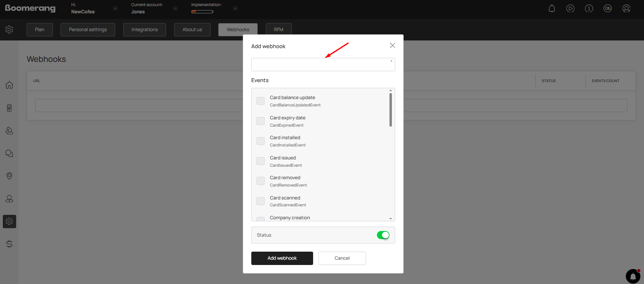Open the chat bubbles icon in sidebar
This screenshot has height=284, width=644.
9,153
